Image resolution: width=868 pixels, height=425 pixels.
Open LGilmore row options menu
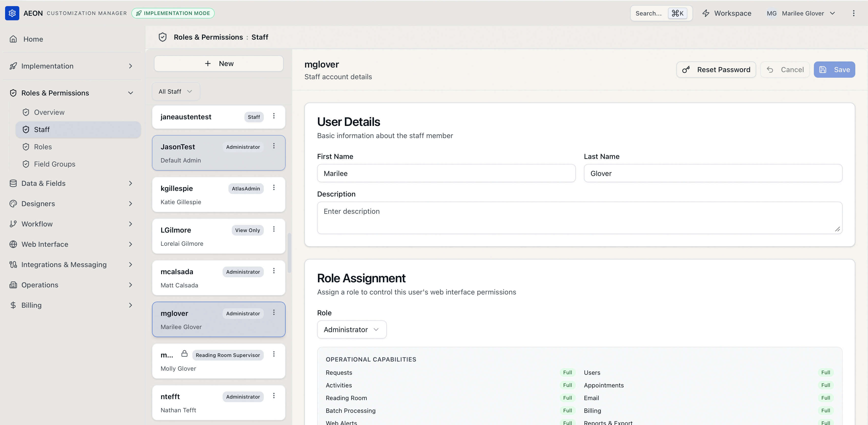pyautogui.click(x=274, y=229)
